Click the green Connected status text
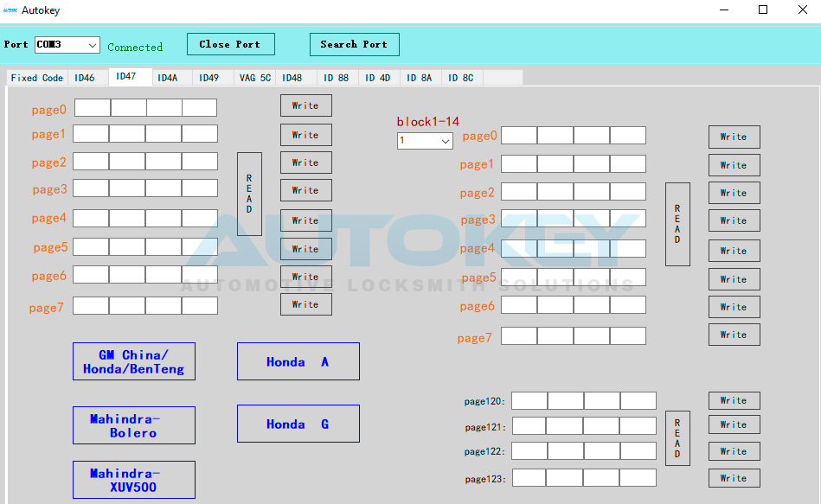This screenshot has width=821, height=504. click(x=135, y=47)
